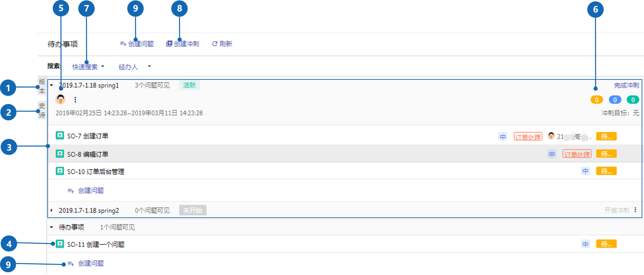Screen dimensions: 644x275
Task: Click the green 0 count badge
Action: [x=633, y=100]
